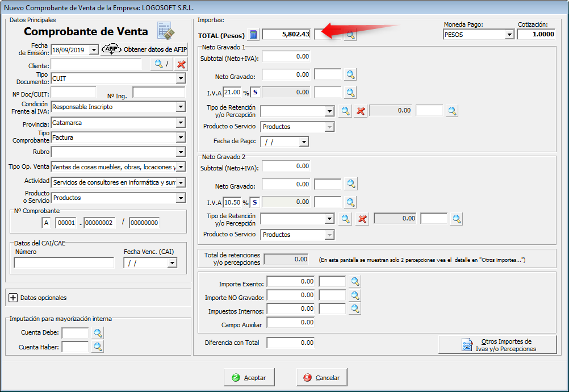Click magnifier next to Cuenta Debe field
The image size is (569, 392).
tap(98, 333)
